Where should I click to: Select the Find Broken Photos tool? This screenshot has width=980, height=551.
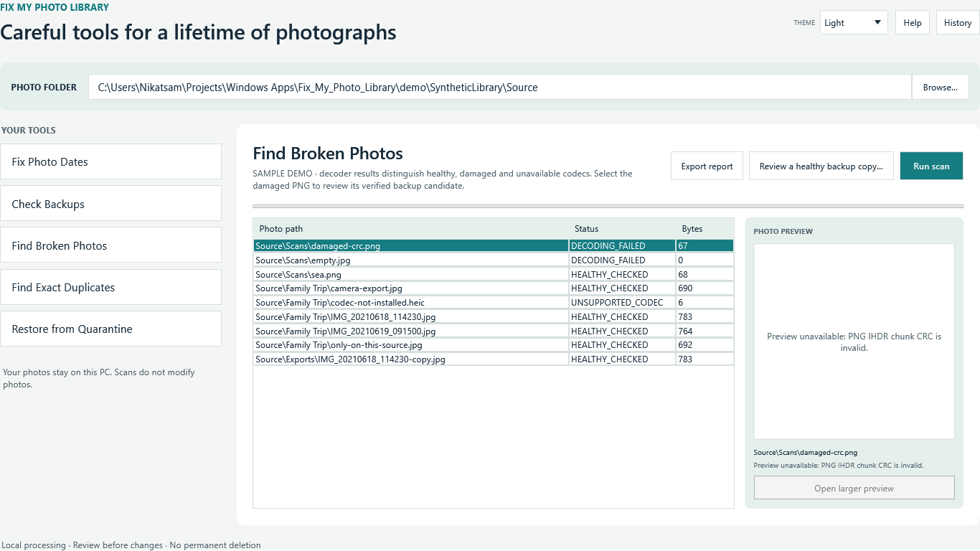110,245
